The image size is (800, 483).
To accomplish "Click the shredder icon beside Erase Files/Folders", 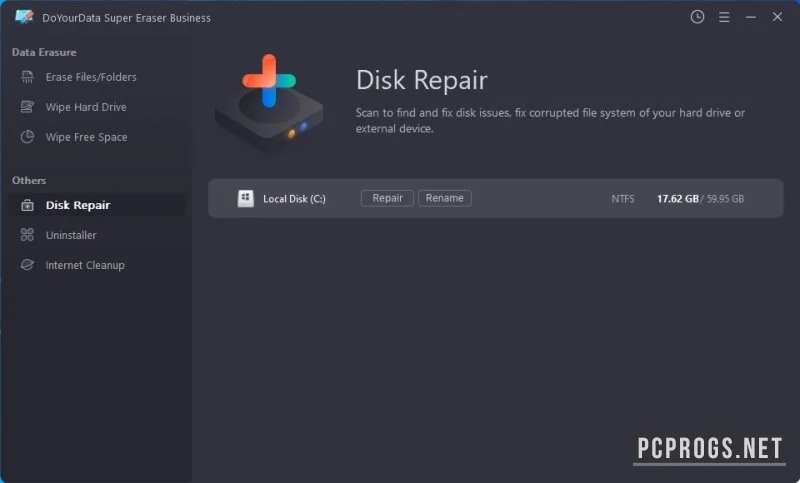I will (27, 77).
